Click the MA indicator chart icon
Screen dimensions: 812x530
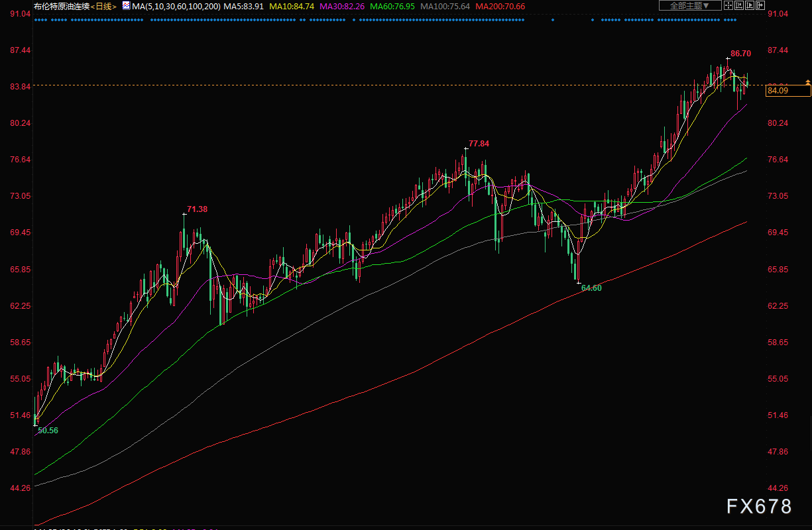click(x=126, y=5)
